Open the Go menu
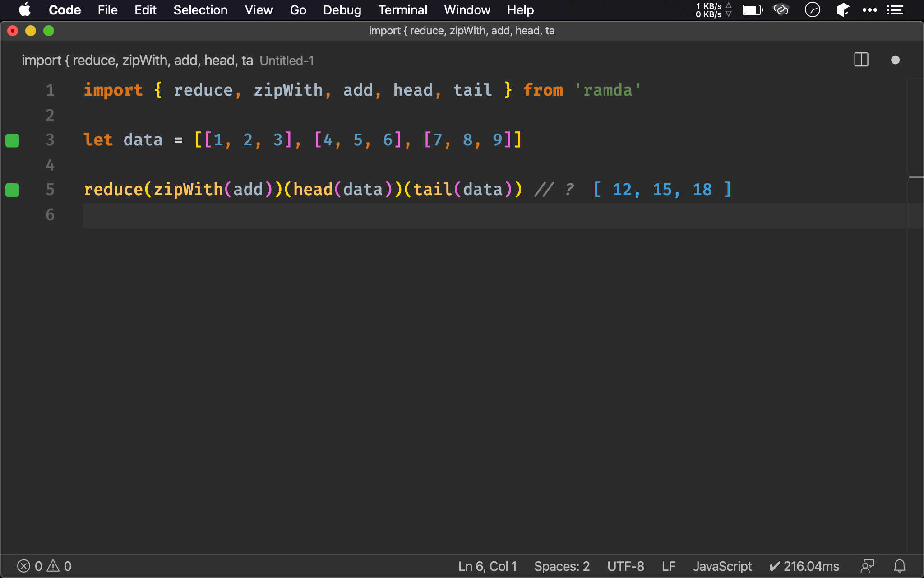924x578 pixels. click(x=298, y=10)
